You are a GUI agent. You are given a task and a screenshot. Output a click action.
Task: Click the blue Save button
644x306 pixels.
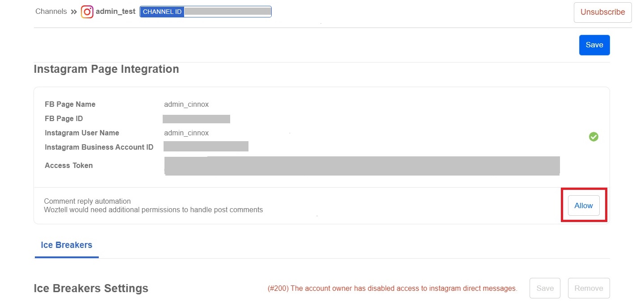594,45
